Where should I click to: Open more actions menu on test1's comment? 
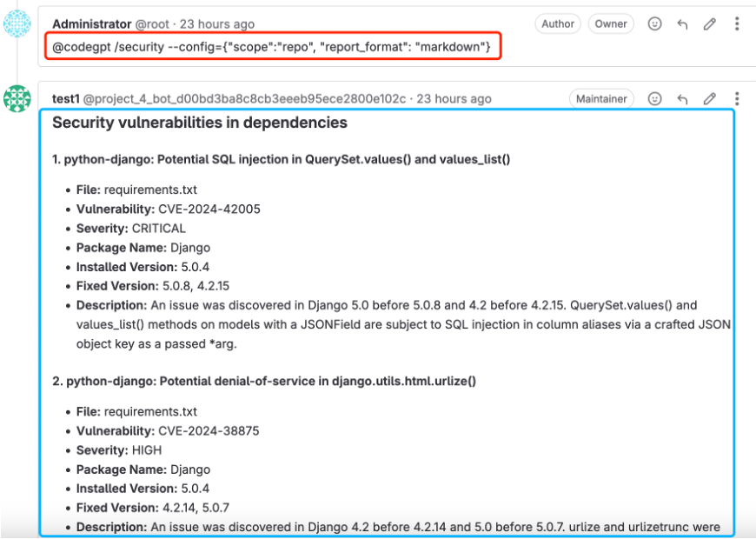pos(737,99)
